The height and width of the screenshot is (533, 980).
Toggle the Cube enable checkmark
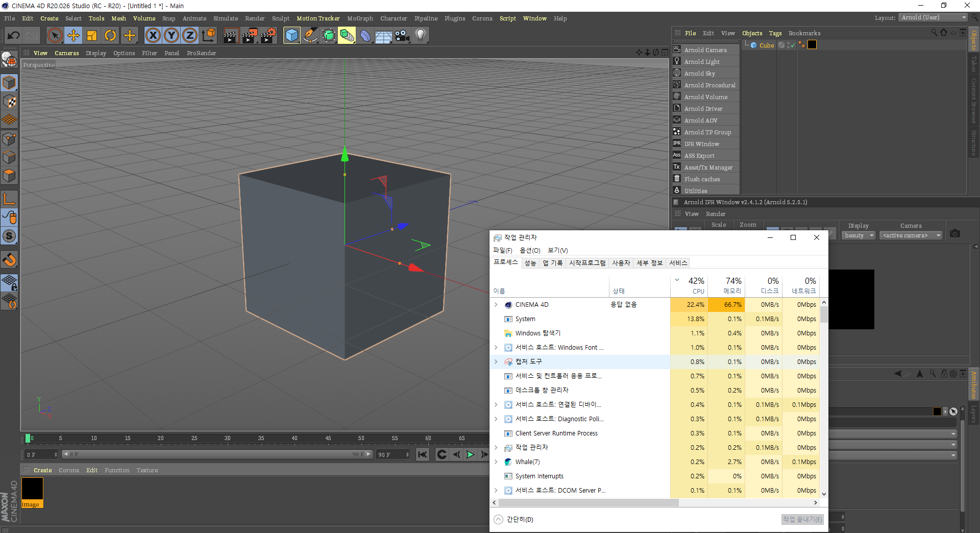pos(793,45)
